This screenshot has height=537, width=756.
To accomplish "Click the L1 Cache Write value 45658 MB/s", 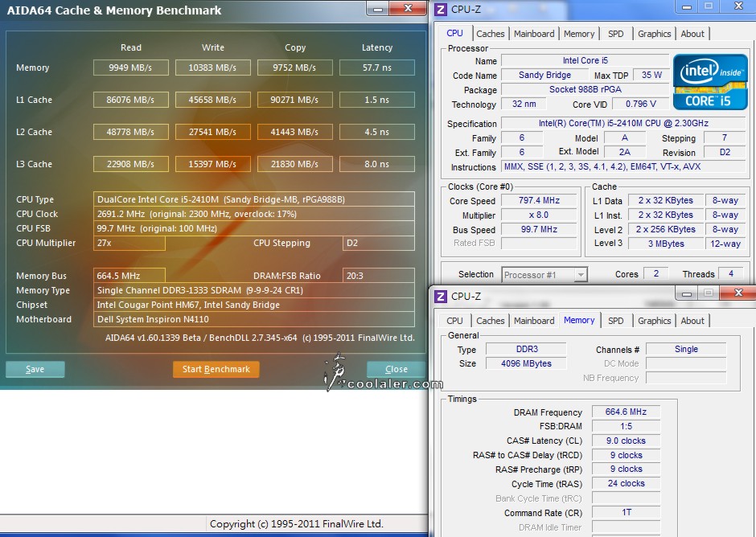I will click(x=212, y=100).
